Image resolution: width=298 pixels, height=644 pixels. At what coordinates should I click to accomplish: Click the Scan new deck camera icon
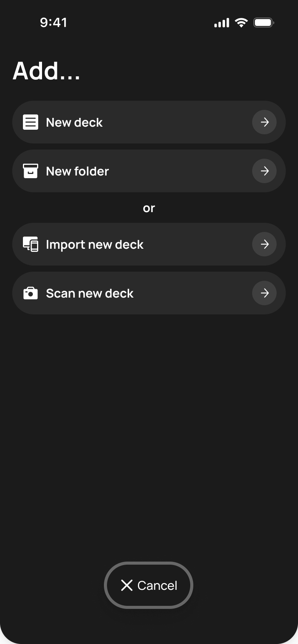tap(31, 293)
